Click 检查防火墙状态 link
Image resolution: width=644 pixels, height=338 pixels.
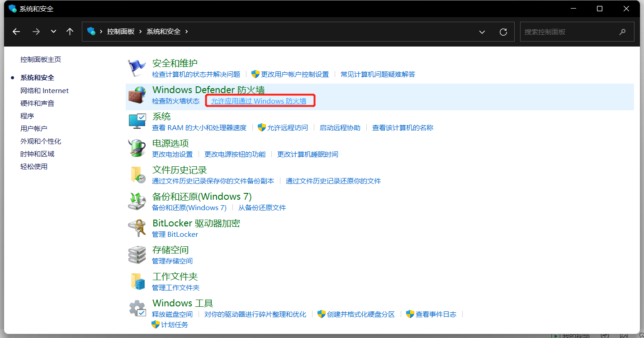(176, 101)
